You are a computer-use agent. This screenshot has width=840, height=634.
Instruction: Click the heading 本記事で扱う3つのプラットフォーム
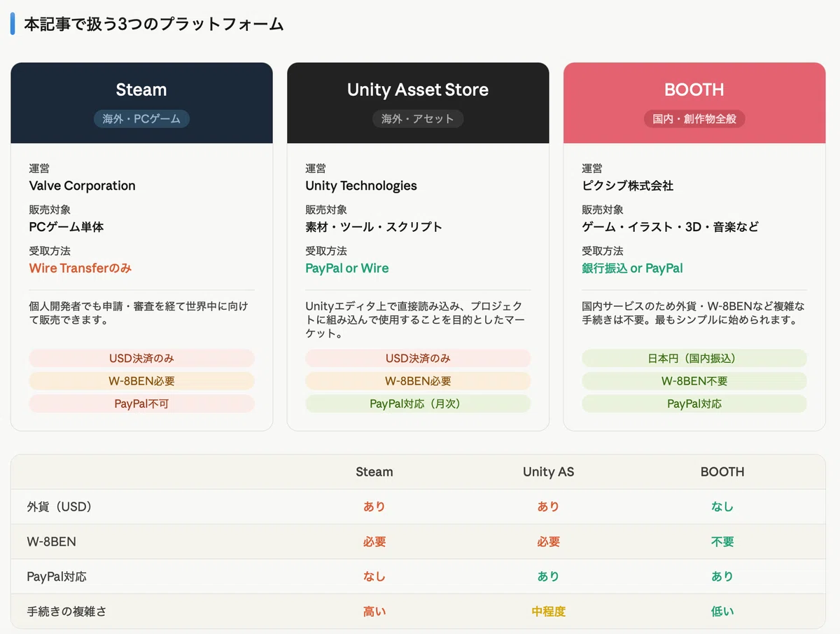point(153,25)
